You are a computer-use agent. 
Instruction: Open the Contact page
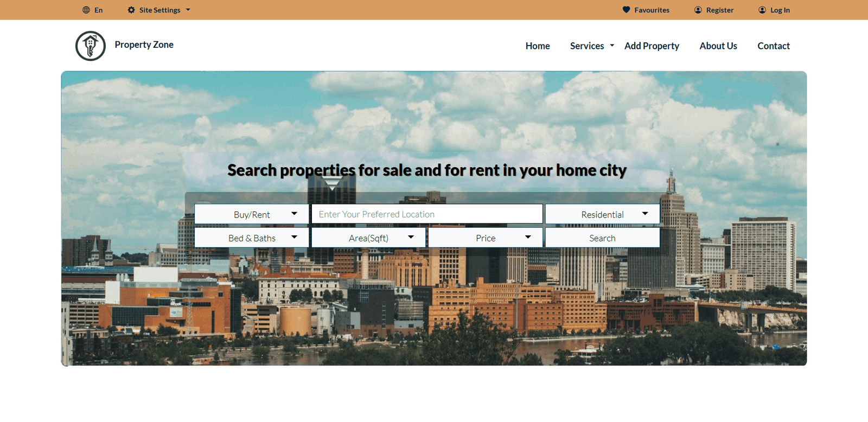tap(774, 46)
